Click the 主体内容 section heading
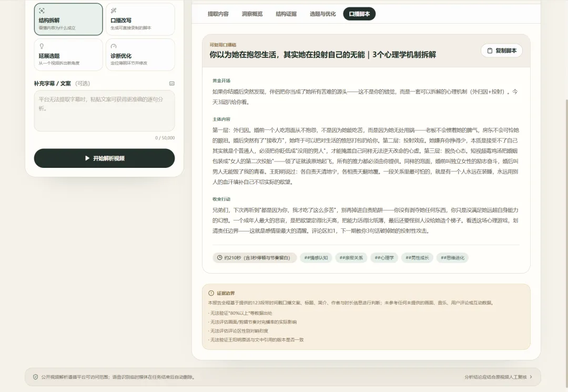This screenshot has height=392, width=568. click(221, 119)
